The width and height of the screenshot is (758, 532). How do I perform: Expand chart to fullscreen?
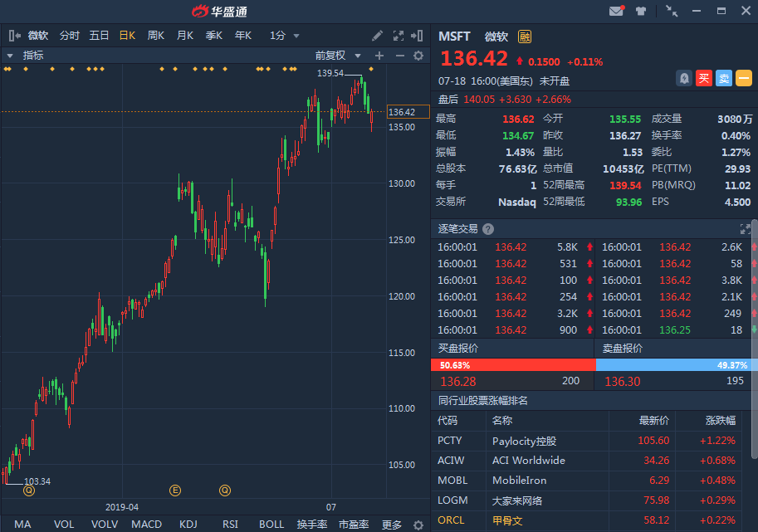(399, 36)
